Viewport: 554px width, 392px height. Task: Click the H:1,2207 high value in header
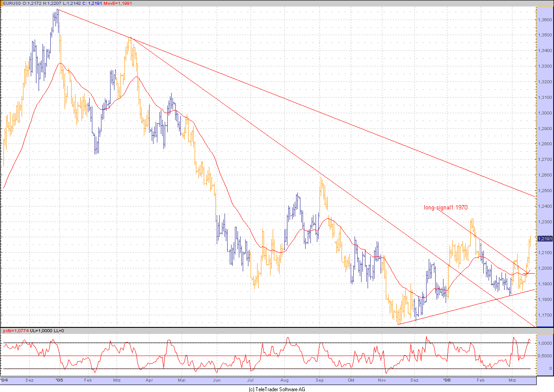pyautogui.click(x=53, y=3)
